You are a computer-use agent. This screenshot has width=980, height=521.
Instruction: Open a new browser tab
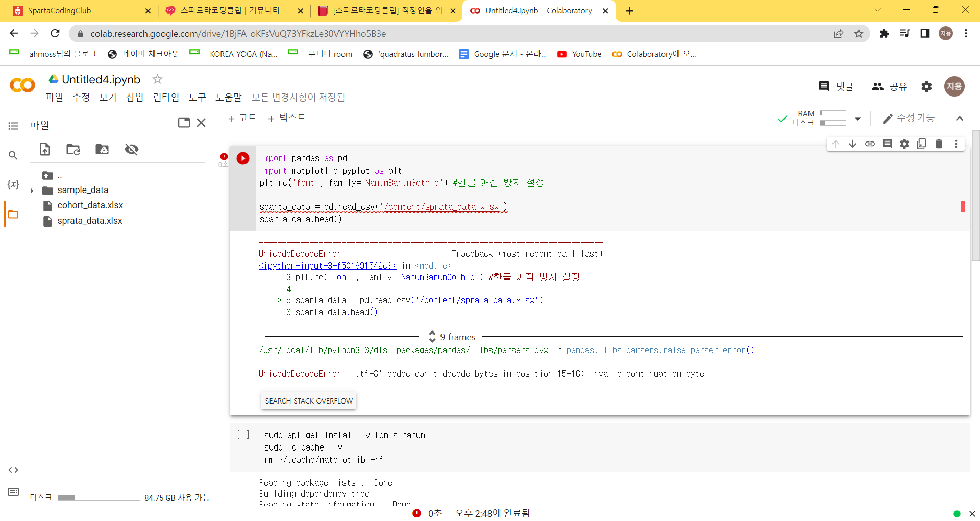pyautogui.click(x=629, y=11)
